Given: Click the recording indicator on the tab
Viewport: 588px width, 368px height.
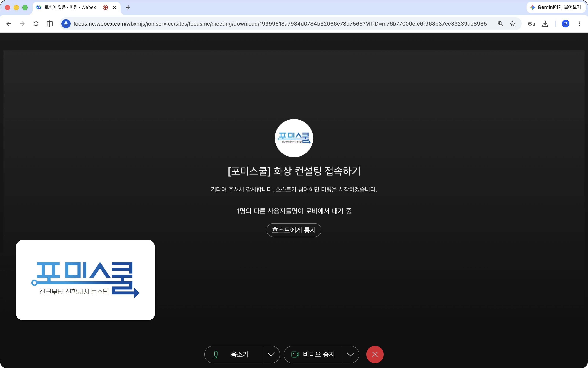Looking at the screenshot, I should (105, 7).
